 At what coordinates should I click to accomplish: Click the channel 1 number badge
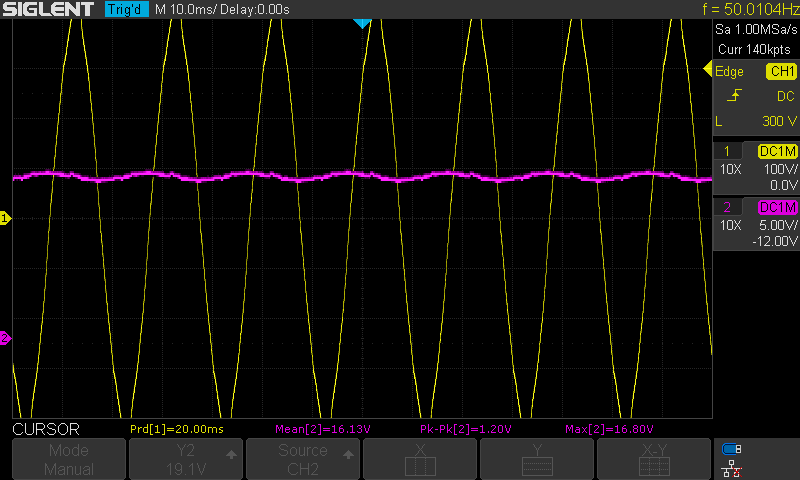click(727, 151)
